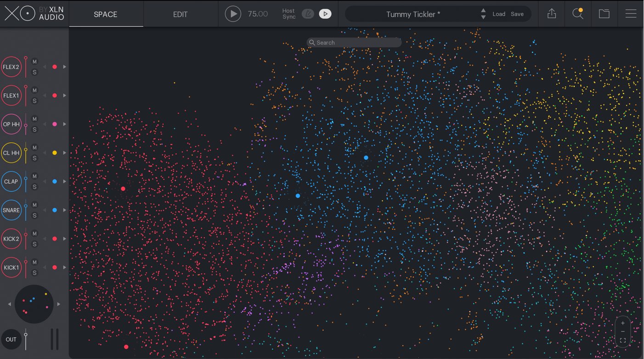Select OP HH pink sample color dot
This screenshot has width=644, height=359.
[x=55, y=124]
